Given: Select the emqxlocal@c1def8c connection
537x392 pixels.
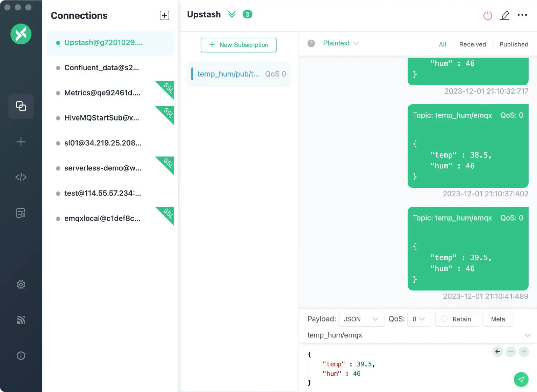Looking at the screenshot, I should [110, 219].
